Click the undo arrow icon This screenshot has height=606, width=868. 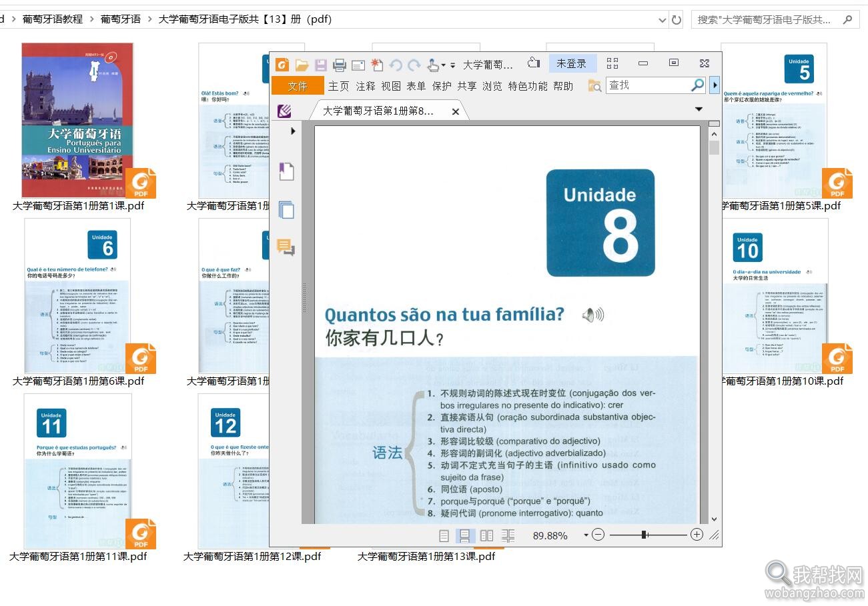point(395,63)
